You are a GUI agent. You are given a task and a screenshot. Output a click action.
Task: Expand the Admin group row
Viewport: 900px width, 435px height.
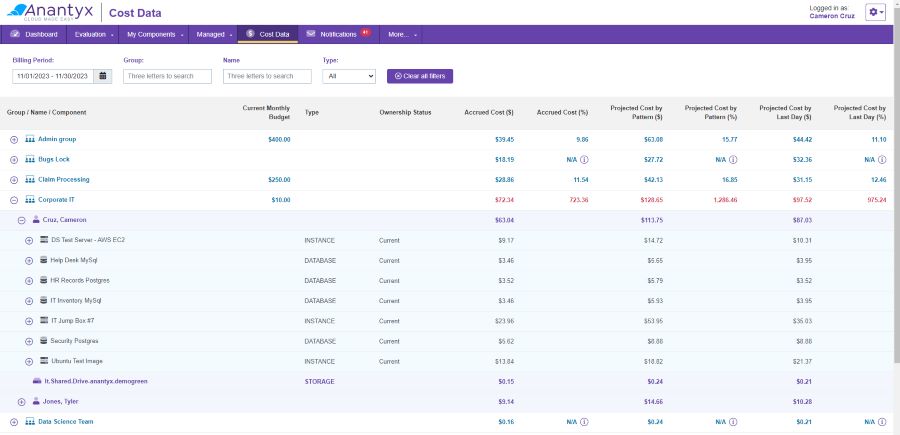14,139
